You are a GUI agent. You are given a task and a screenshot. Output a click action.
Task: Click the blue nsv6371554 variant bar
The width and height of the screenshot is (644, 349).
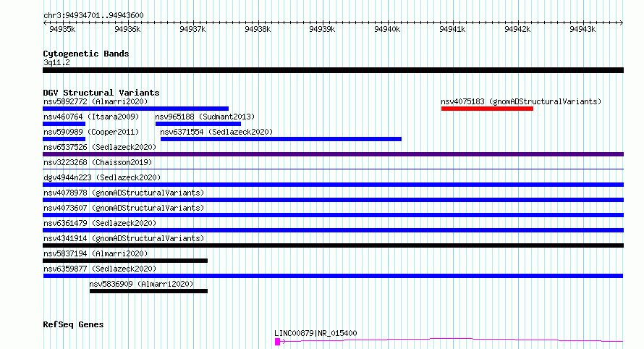[x=281, y=139]
